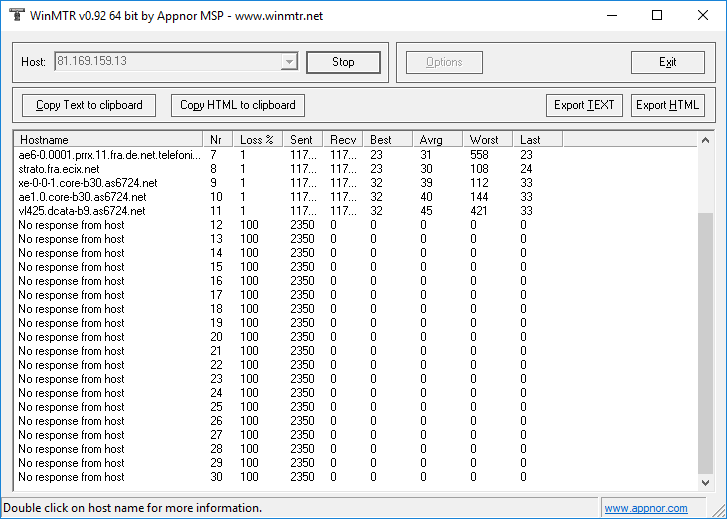Open the www.appnor.com link
This screenshot has height=519, width=727.
pos(646,508)
